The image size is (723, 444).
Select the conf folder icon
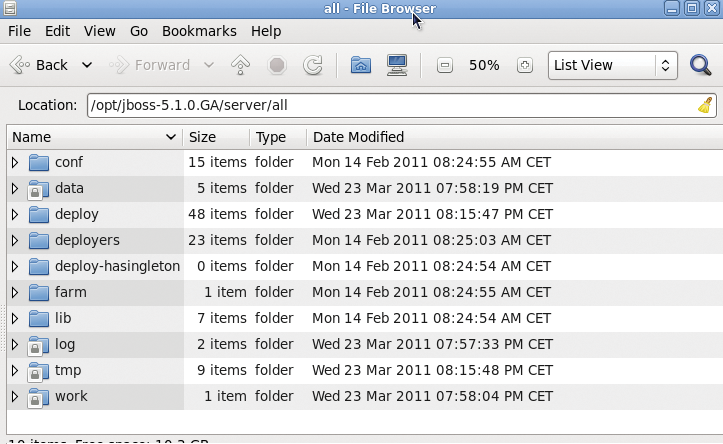(38, 162)
